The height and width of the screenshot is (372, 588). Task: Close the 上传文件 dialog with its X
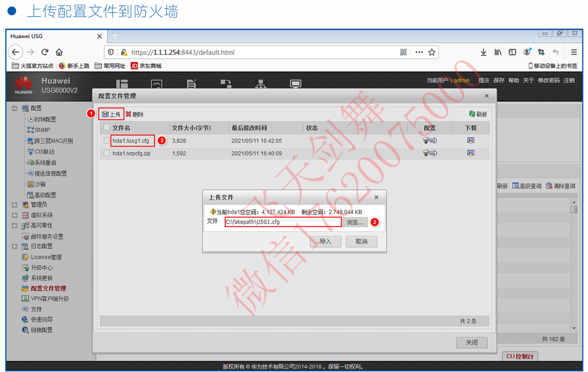pos(376,197)
